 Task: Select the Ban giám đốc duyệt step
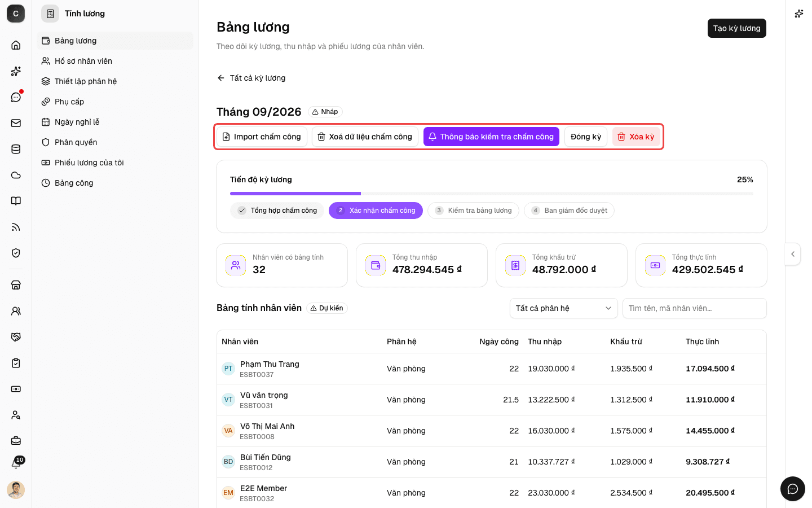tap(569, 211)
